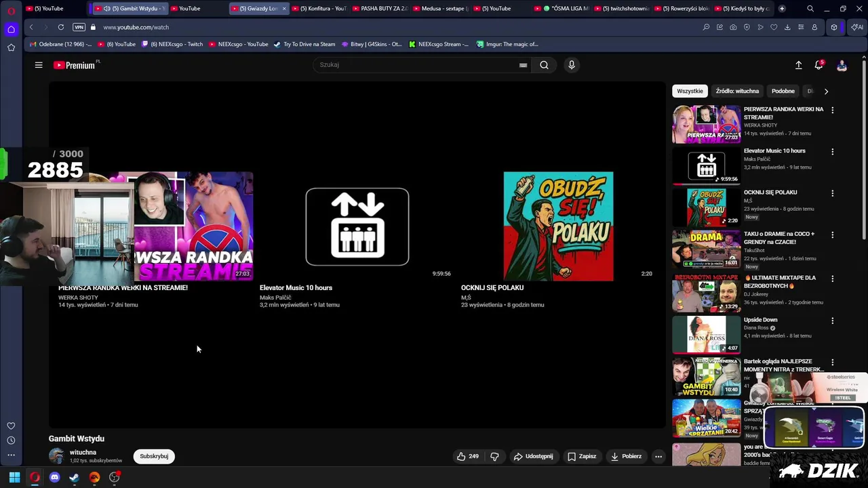The height and width of the screenshot is (488, 868).
Task: Open options for Elevator Music 10 hours
Action: (x=833, y=152)
